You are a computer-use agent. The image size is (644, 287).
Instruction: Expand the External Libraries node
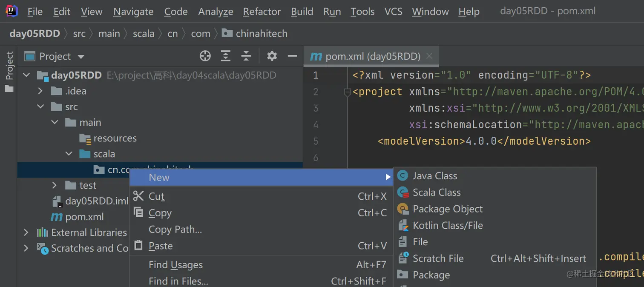point(26,232)
